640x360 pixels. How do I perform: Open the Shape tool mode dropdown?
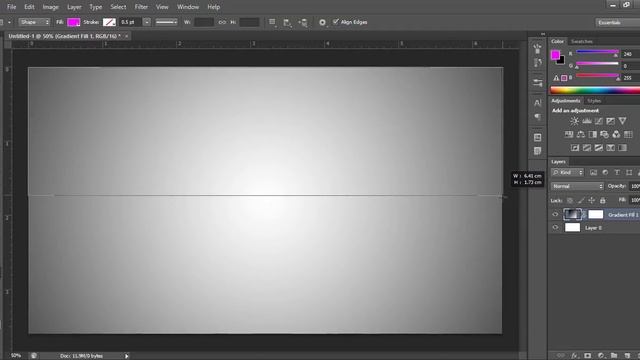pos(34,22)
